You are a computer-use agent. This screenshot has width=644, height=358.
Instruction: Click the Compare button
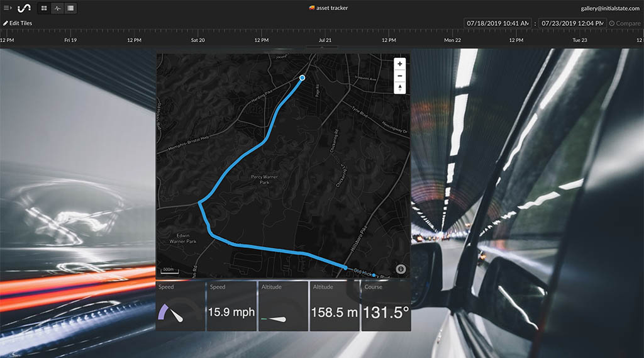point(624,23)
